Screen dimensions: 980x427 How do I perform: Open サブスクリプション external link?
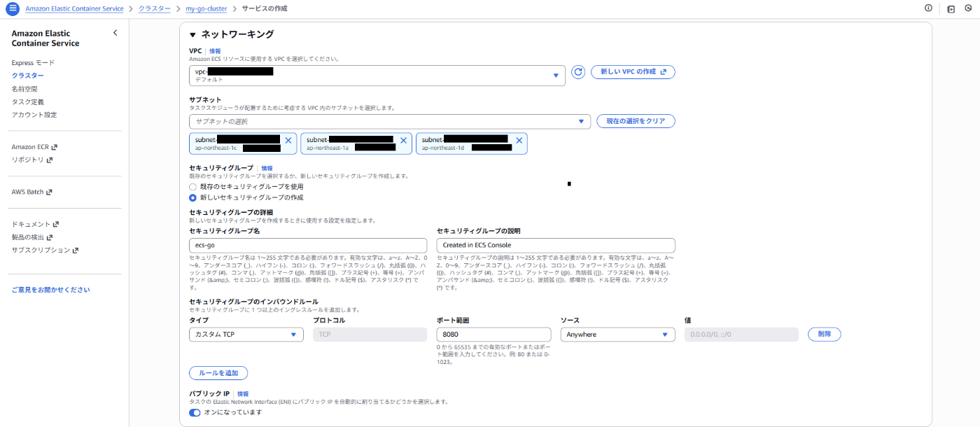pyautogui.click(x=45, y=250)
